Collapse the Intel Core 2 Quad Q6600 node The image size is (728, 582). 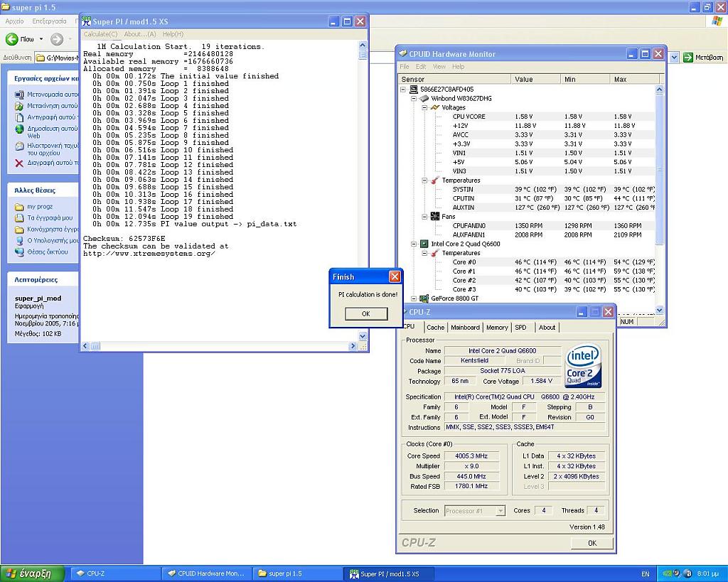tap(414, 244)
